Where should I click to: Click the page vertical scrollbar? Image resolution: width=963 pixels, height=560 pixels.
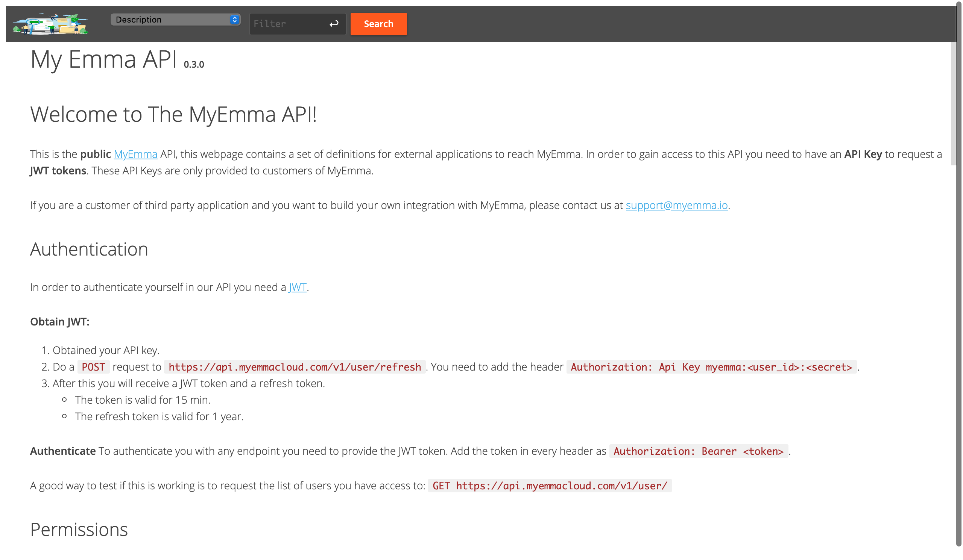click(x=958, y=275)
